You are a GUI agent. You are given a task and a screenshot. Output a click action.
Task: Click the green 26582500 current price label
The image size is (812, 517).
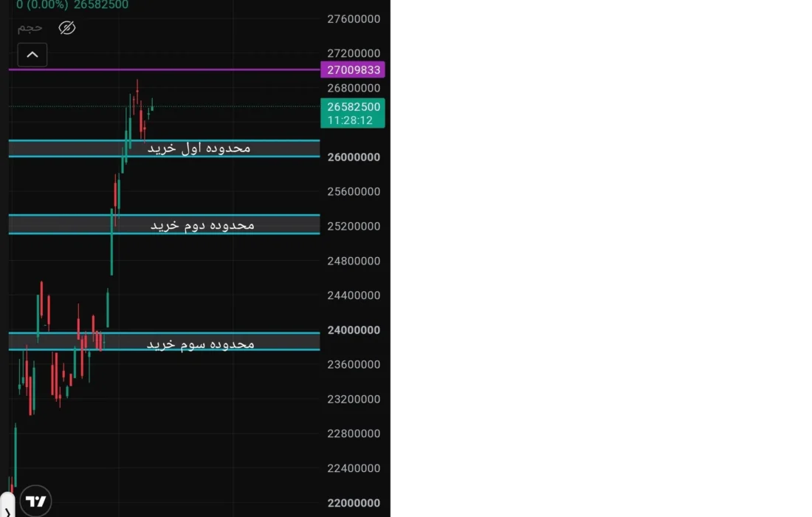[353, 113]
